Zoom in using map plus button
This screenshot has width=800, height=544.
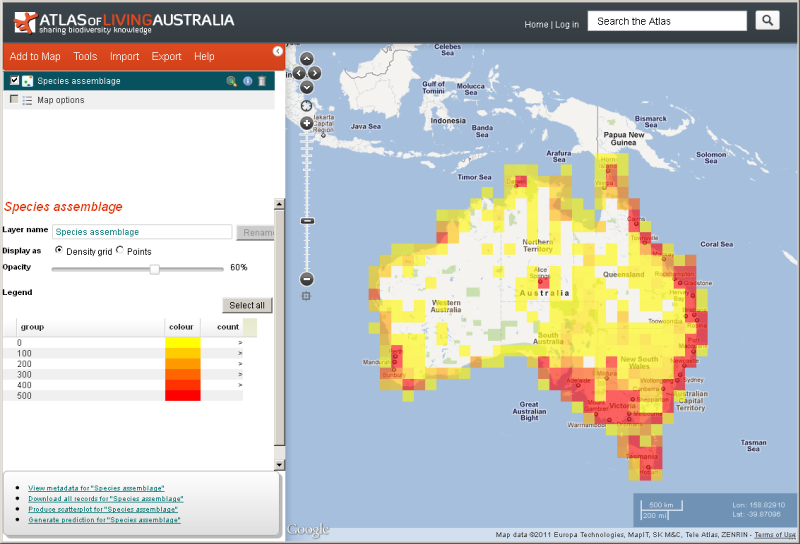[307, 123]
